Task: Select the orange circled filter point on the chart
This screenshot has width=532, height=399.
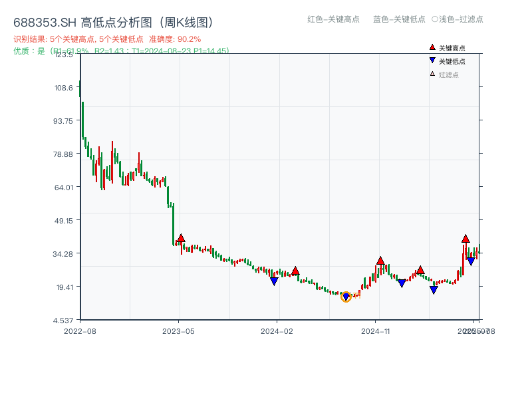Action: (346, 297)
